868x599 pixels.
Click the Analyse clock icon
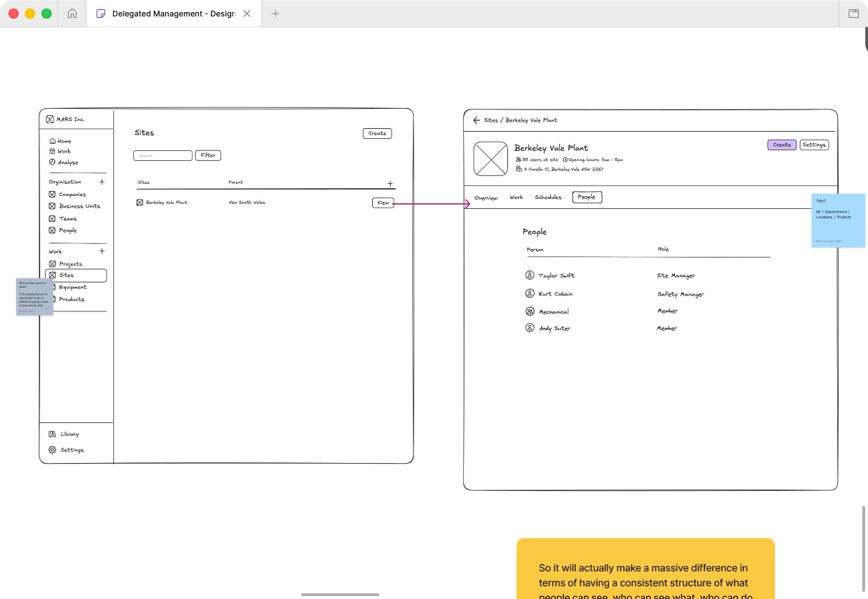pyautogui.click(x=52, y=162)
